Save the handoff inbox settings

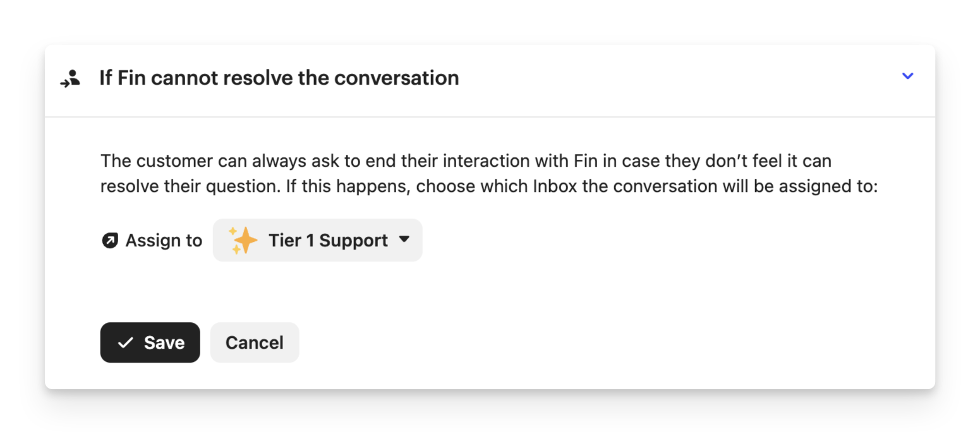150,342
